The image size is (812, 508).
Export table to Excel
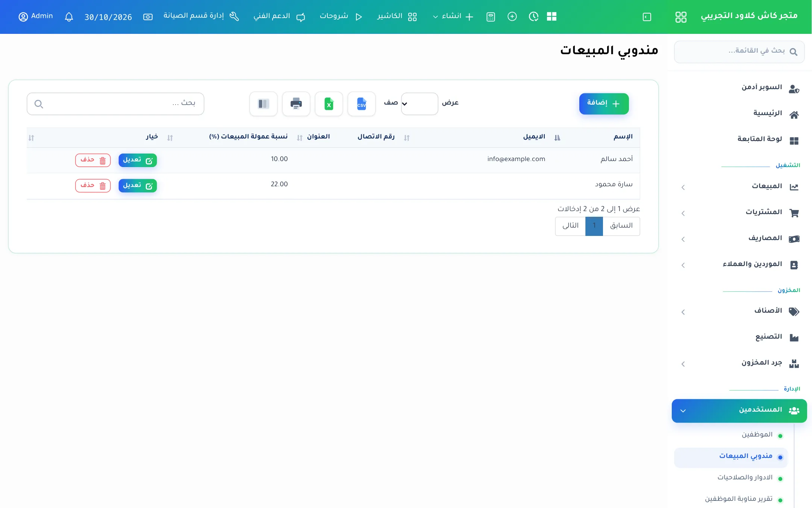tap(329, 104)
